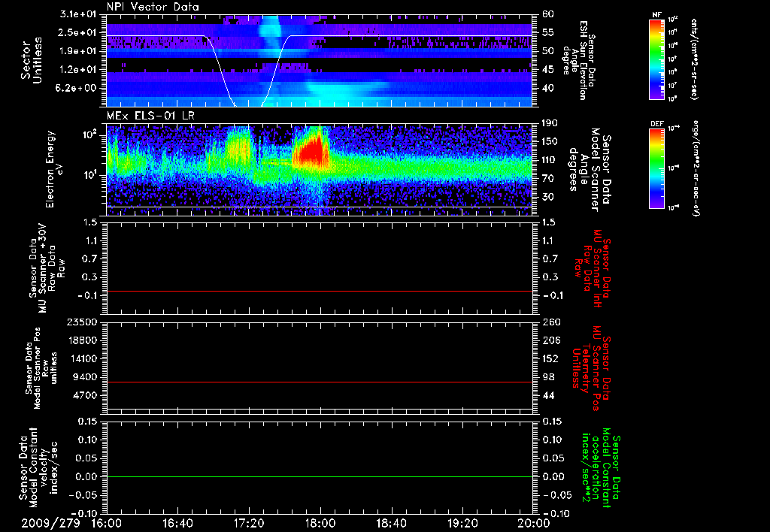Click the '17:20' time axis label
The width and height of the screenshot is (770, 532).
[249, 523]
